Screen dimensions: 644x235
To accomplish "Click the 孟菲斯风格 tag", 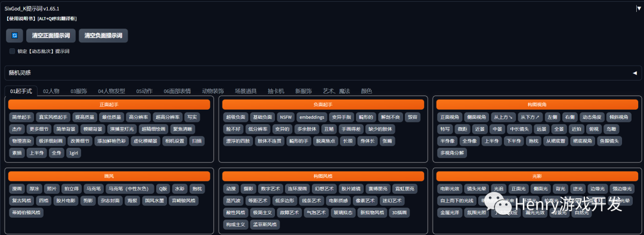I will (x=265, y=224).
